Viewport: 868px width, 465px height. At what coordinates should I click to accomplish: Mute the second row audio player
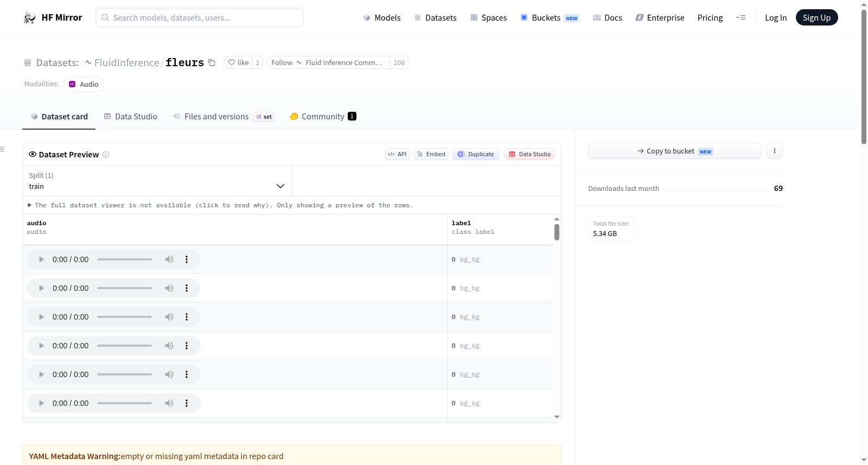coord(169,289)
